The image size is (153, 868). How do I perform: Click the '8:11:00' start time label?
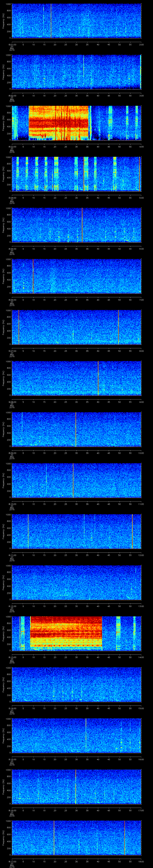[12, 555]
